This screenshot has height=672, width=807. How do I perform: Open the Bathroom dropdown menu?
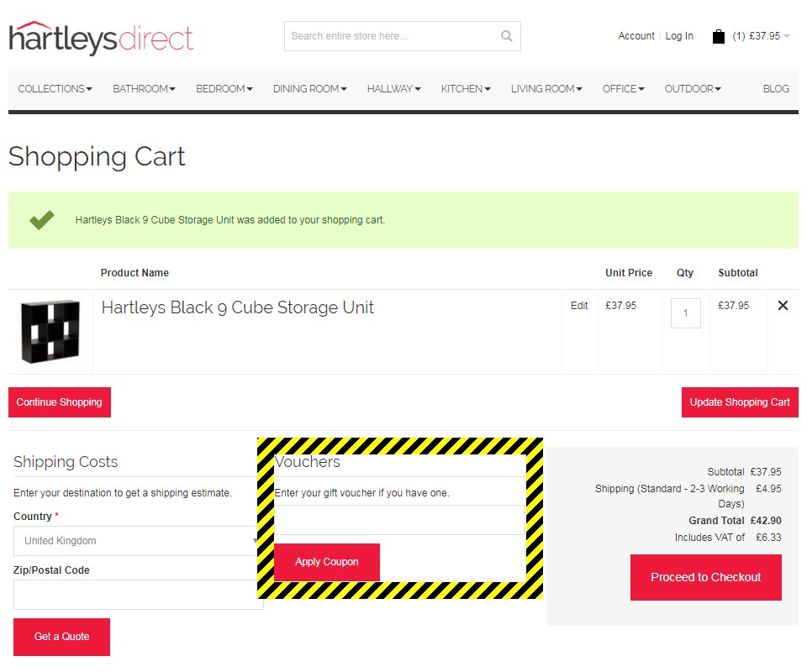coord(144,89)
